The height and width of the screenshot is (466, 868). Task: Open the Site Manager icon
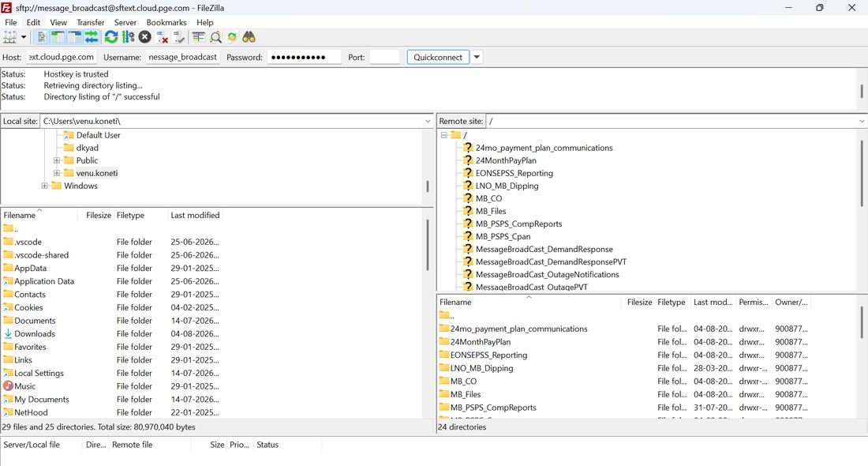point(10,37)
